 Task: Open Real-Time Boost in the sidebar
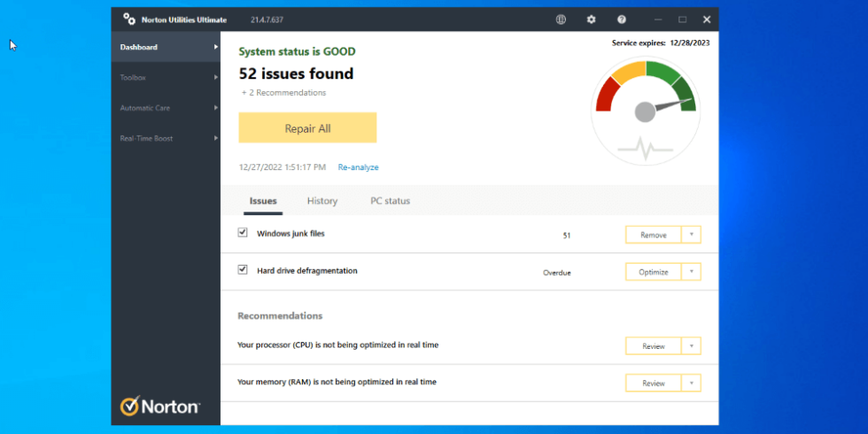point(166,138)
